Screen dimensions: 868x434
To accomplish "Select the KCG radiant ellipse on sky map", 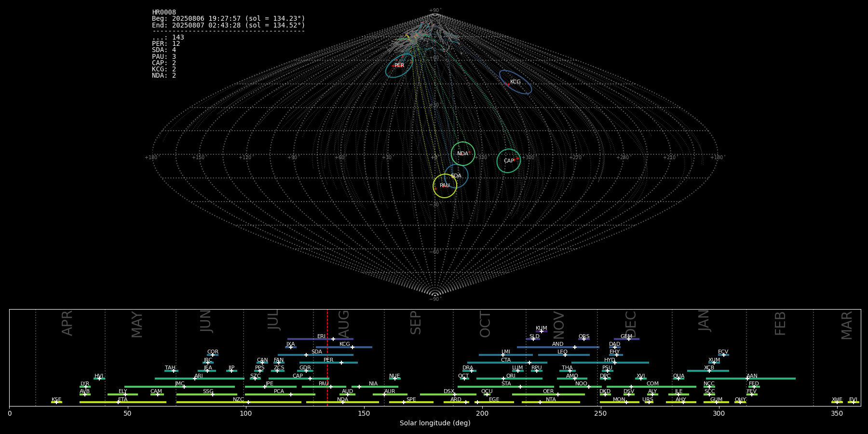I will coord(515,82).
